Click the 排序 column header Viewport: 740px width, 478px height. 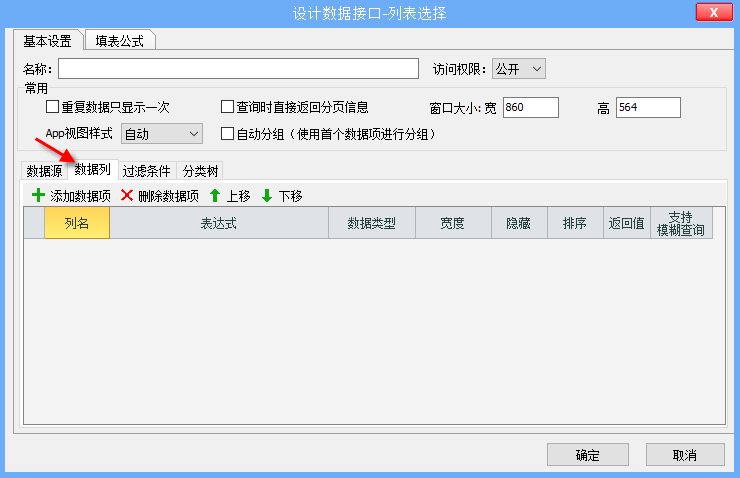(575, 223)
